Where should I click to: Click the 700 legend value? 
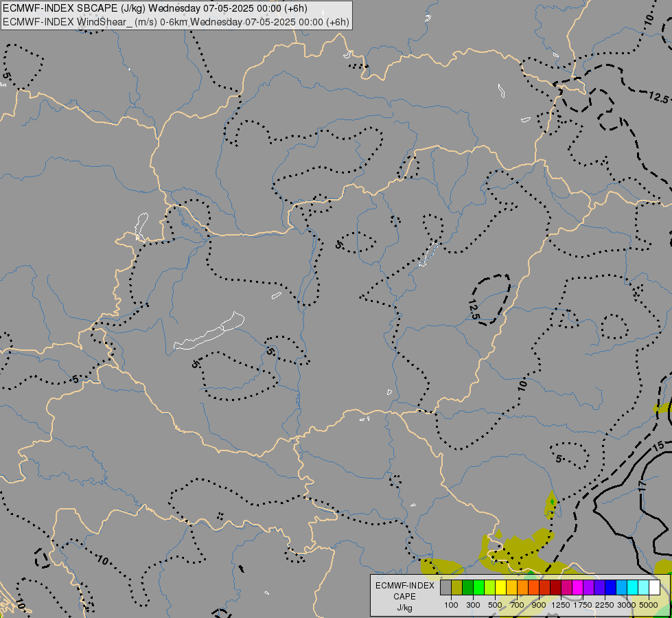518,605
